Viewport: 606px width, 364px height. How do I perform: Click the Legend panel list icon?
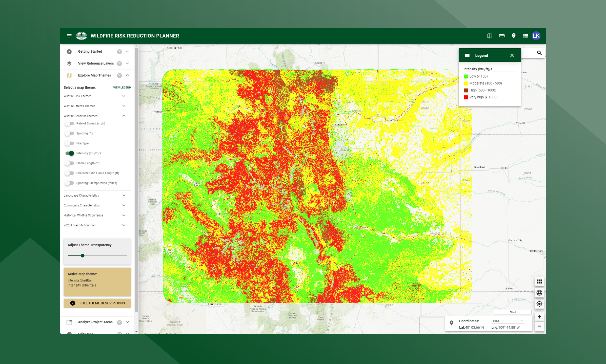[467, 55]
